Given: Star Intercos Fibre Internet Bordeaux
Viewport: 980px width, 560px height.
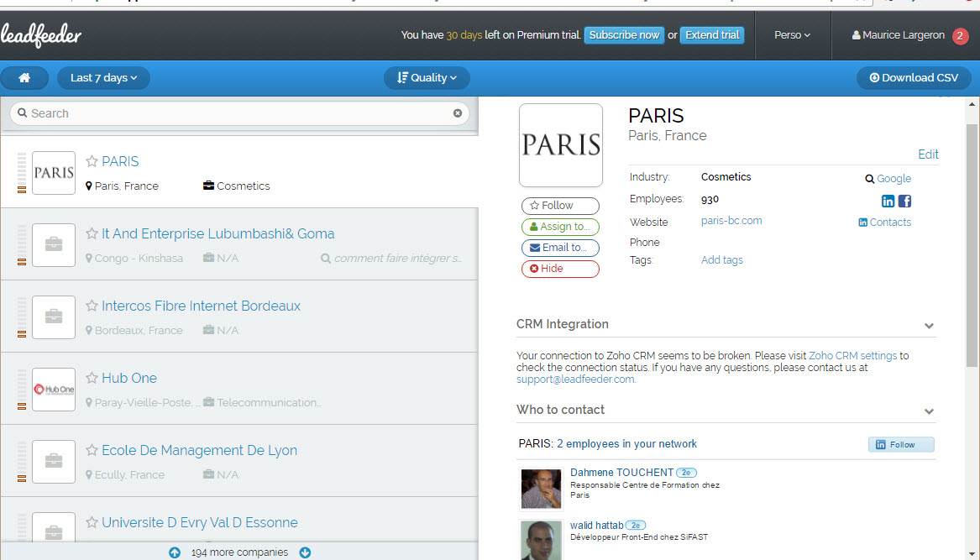Looking at the screenshot, I should (92, 306).
